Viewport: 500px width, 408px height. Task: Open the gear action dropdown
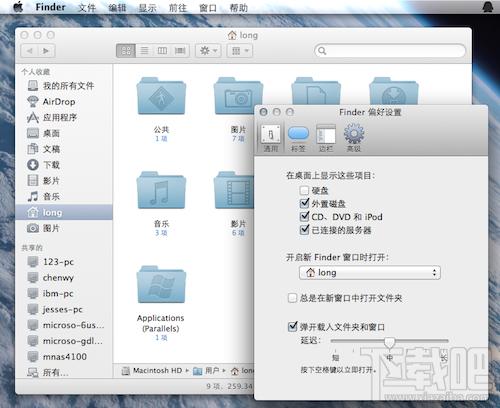tap(208, 51)
